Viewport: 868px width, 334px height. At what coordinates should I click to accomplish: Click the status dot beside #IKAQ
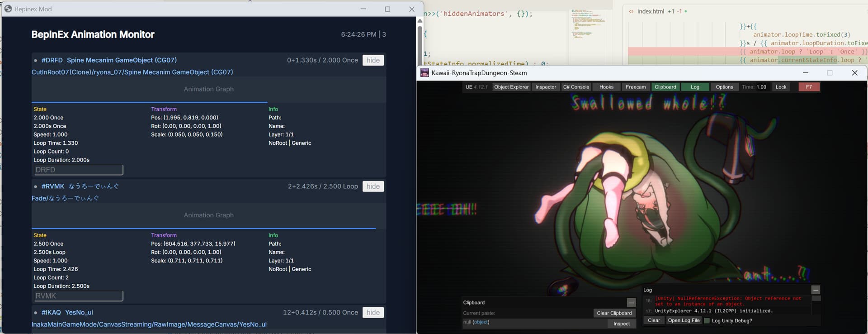tap(35, 313)
